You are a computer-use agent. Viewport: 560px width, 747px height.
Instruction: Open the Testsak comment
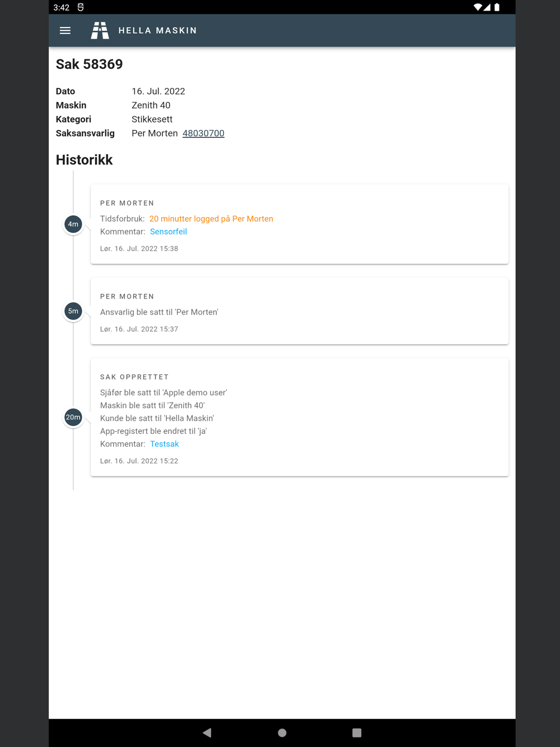(164, 444)
